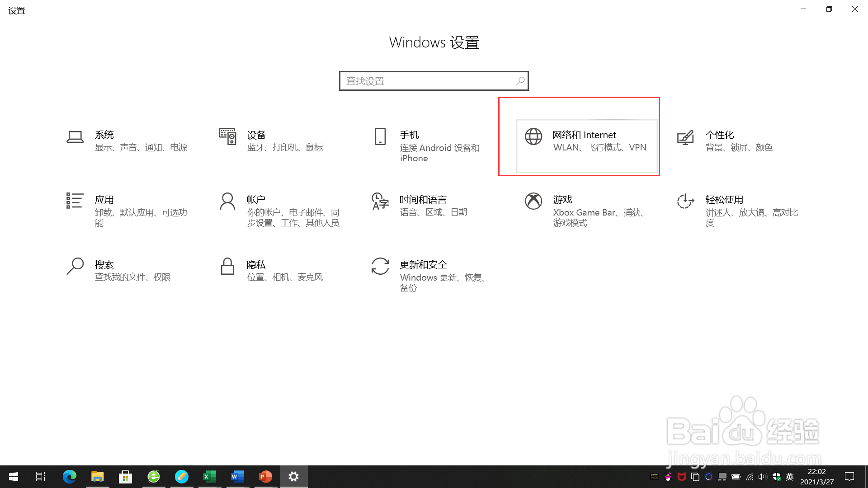Open the 时间和语言 settings icon
Image resolution: width=868 pixels, height=488 pixels.
coord(380,201)
